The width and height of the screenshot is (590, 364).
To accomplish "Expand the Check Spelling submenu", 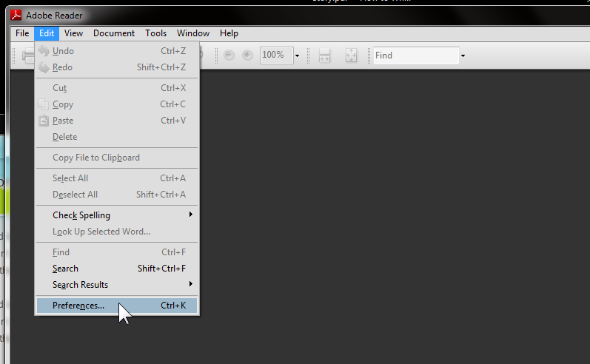I will [117, 215].
